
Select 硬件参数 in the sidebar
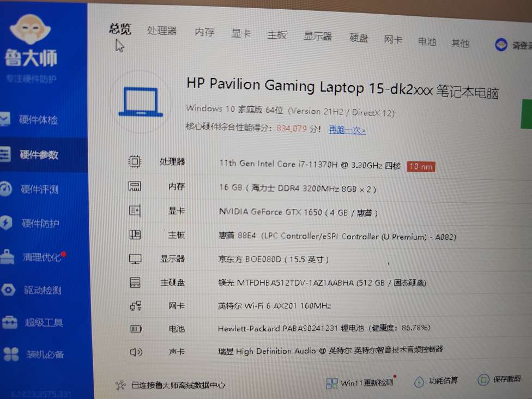pyautogui.click(x=38, y=155)
